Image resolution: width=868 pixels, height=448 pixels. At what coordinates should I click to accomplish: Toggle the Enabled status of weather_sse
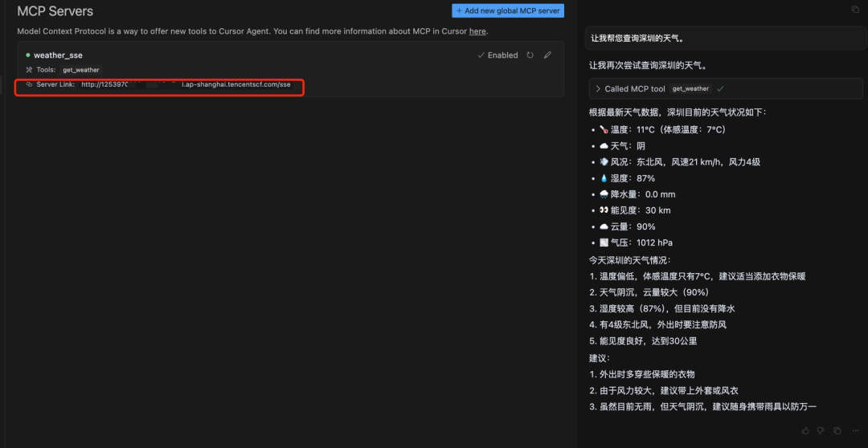point(497,55)
